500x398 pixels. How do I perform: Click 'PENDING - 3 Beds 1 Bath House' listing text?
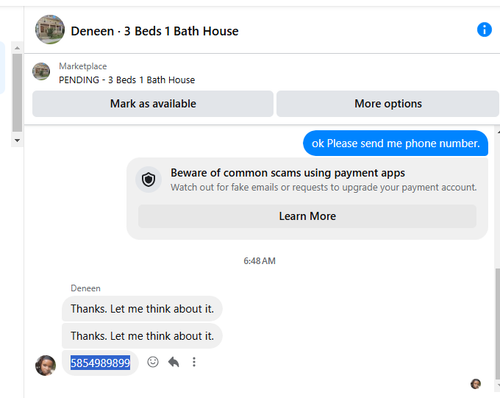127,80
